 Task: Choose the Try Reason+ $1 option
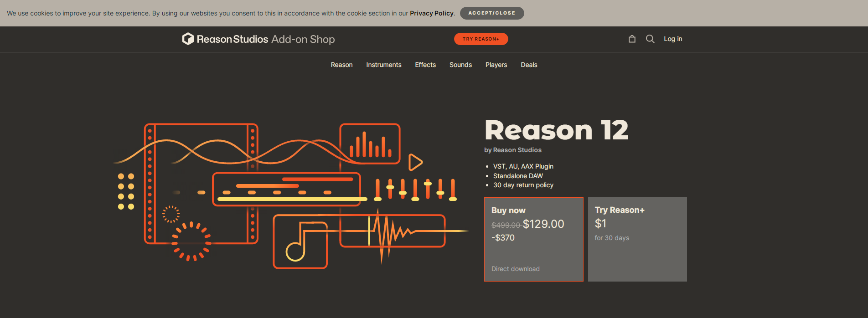[637, 239]
